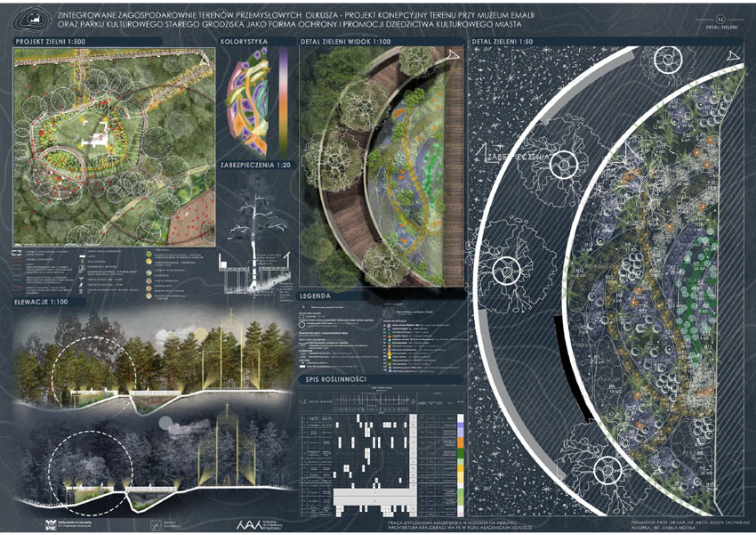Click the Projekt Zieleni site plan image
The image size is (756, 535).
click(114, 147)
